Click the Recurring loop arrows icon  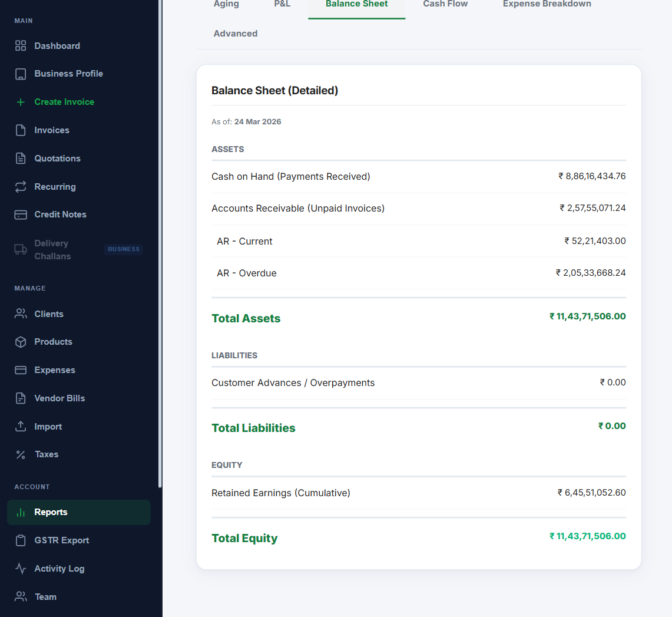pyautogui.click(x=21, y=187)
